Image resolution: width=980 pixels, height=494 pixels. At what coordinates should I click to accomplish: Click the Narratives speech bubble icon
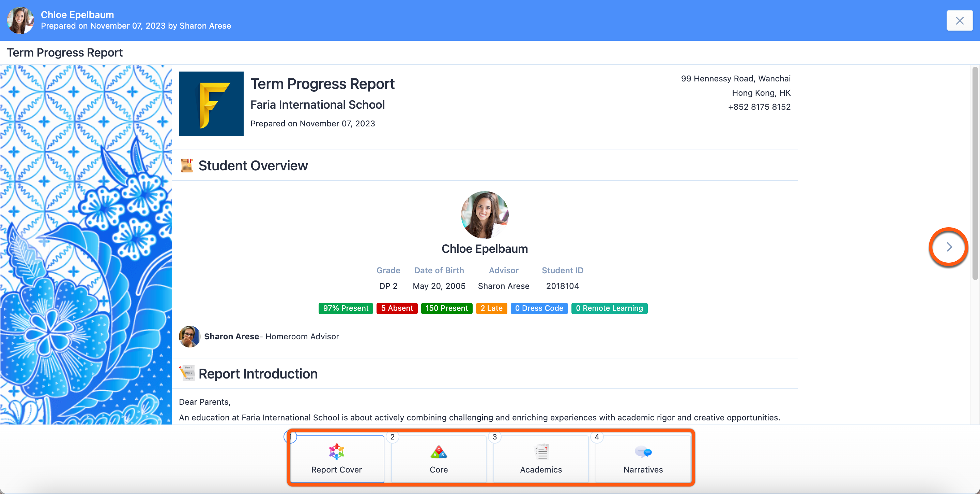(643, 452)
